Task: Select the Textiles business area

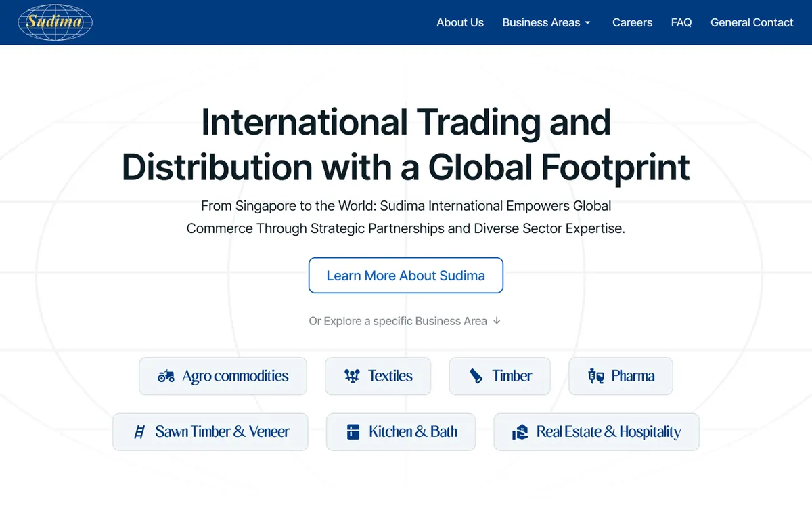Action: (378, 376)
